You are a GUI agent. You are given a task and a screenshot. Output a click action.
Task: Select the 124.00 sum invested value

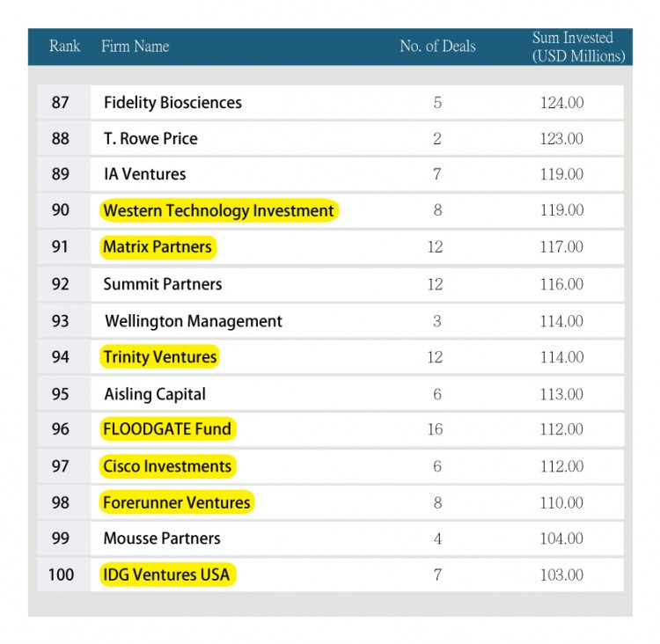561,103
